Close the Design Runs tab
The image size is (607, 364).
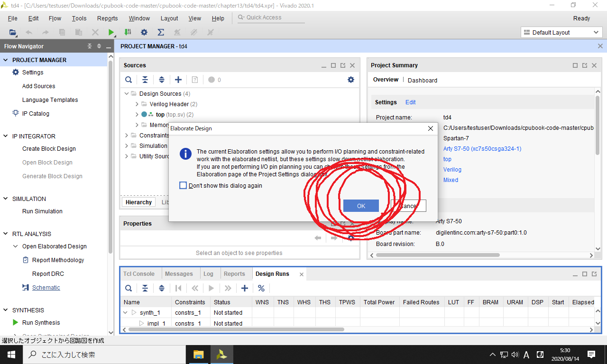click(301, 274)
